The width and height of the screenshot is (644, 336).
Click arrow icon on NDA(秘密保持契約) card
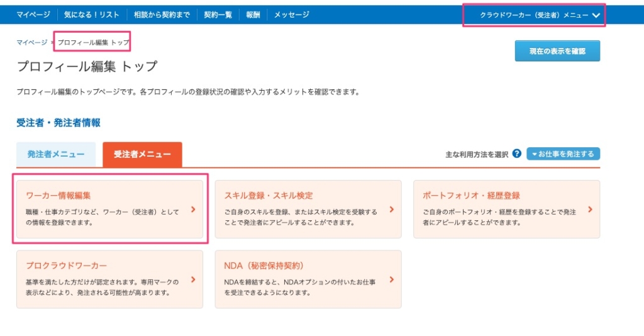point(392,279)
